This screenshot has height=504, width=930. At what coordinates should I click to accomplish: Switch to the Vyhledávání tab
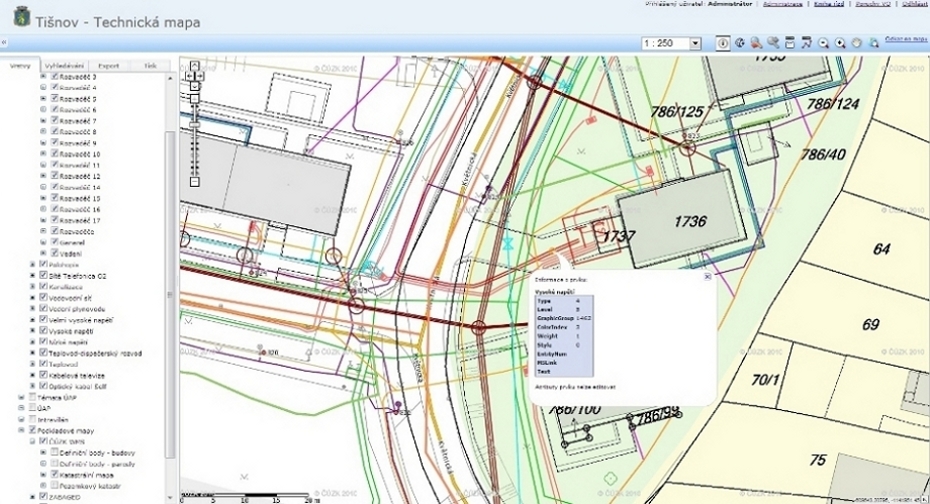(62, 66)
